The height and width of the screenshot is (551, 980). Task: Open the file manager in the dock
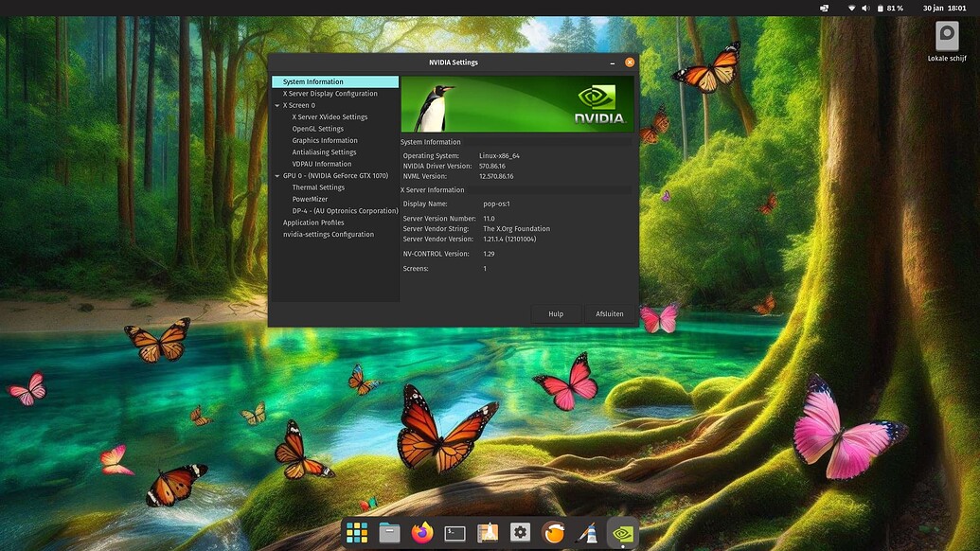point(389,532)
